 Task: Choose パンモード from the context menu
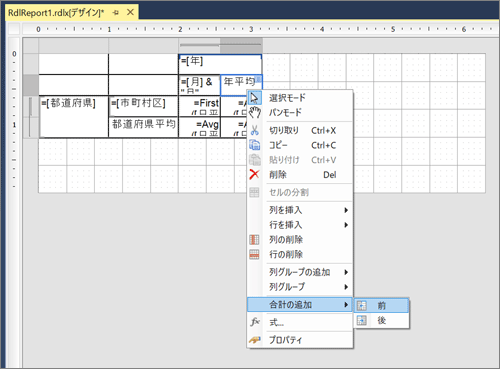click(x=300, y=113)
